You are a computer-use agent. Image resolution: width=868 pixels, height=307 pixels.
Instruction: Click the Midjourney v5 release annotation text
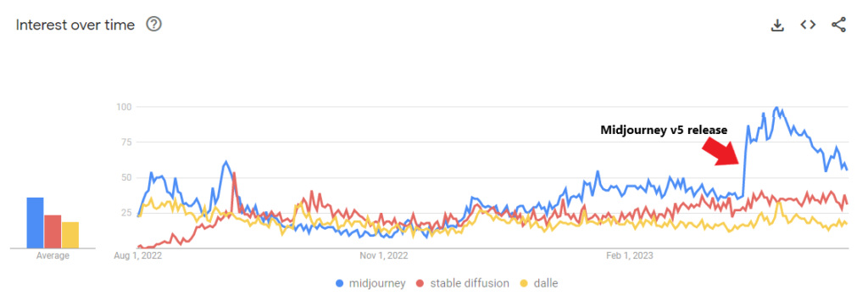pos(664,131)
